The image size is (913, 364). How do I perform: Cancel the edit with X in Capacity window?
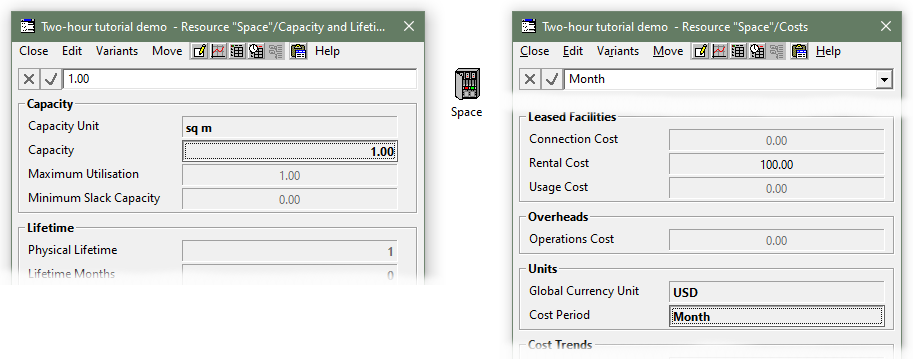pos(29,79)
